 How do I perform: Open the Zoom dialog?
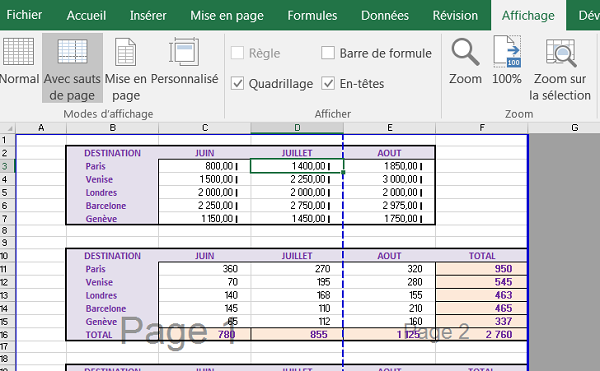(x=465, y=61)
